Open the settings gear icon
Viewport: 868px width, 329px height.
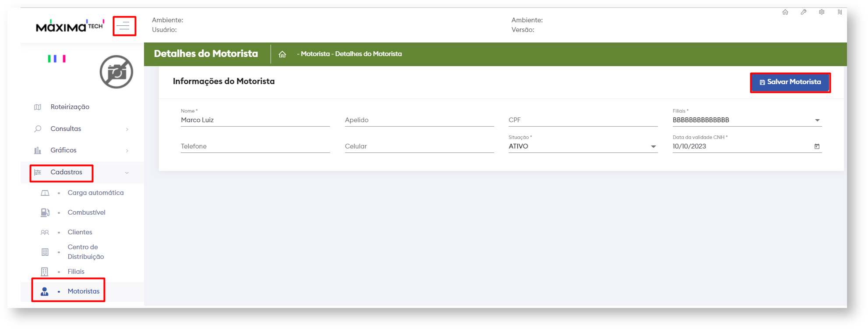click(822, 12)
